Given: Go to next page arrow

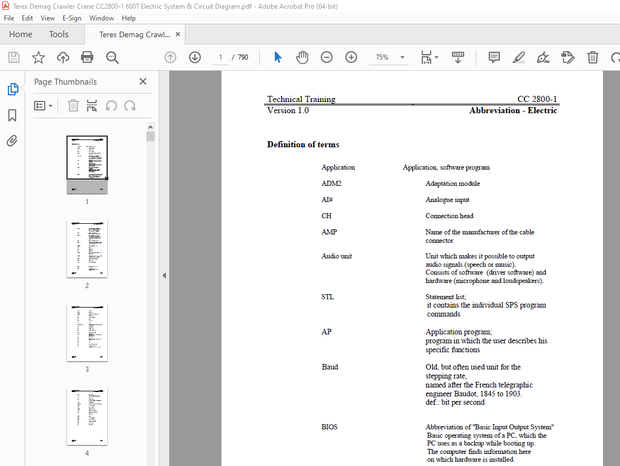Looking at the screenshot, I should (x=194, y=58).
